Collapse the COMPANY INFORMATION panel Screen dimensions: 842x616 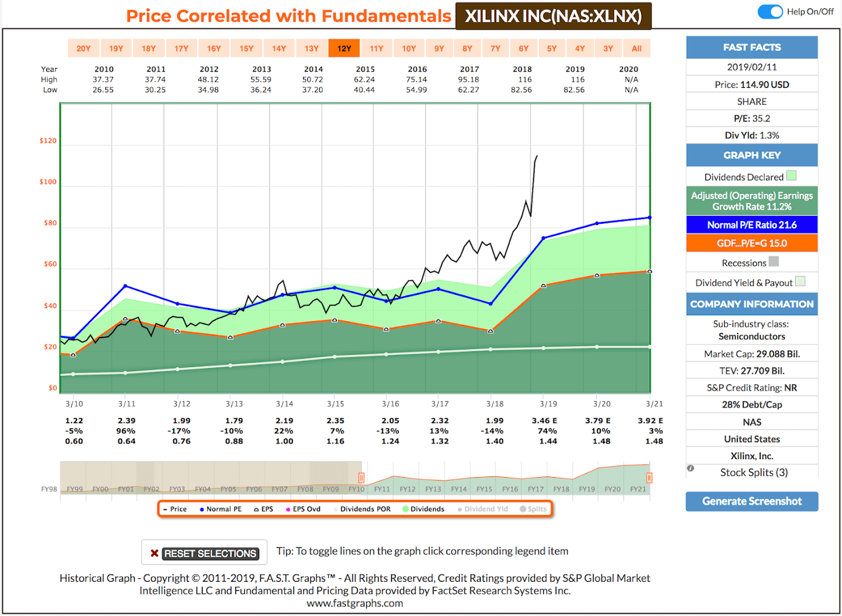[x=752, y=304]
